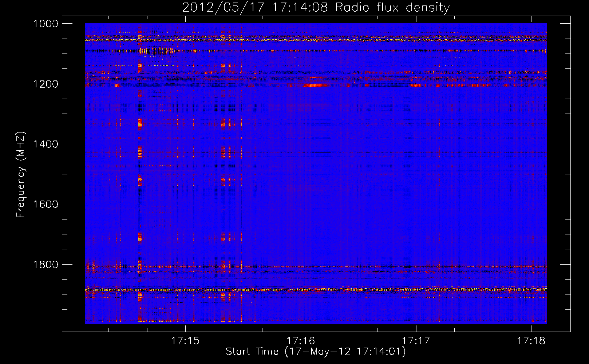Click the plot title '2012/05/17 17:14:08 Radio flux density'

coord(316,8)
